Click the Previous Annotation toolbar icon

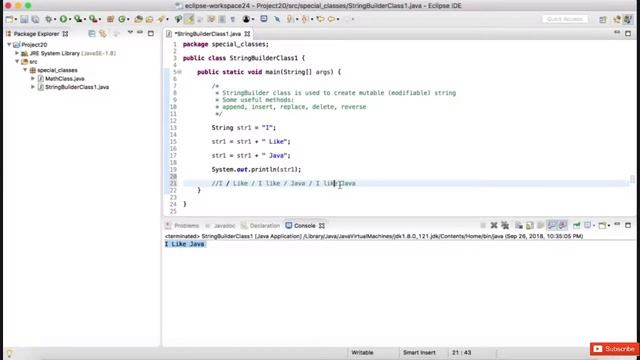point(304,19)
